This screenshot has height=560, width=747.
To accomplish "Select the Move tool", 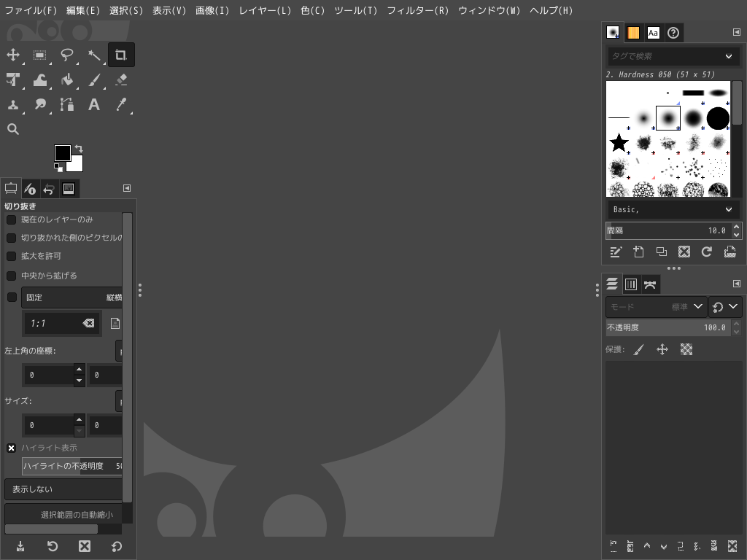I will [13, 55].
